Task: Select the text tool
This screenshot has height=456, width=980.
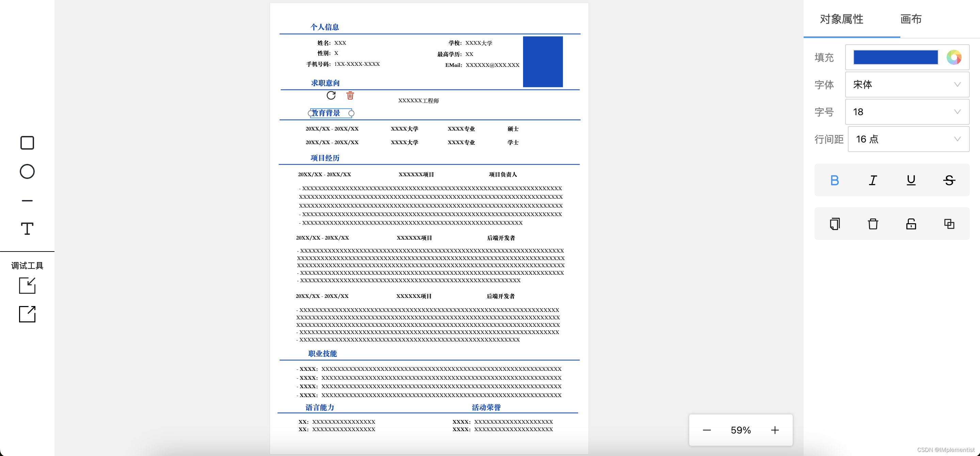Action: (27, 229)
